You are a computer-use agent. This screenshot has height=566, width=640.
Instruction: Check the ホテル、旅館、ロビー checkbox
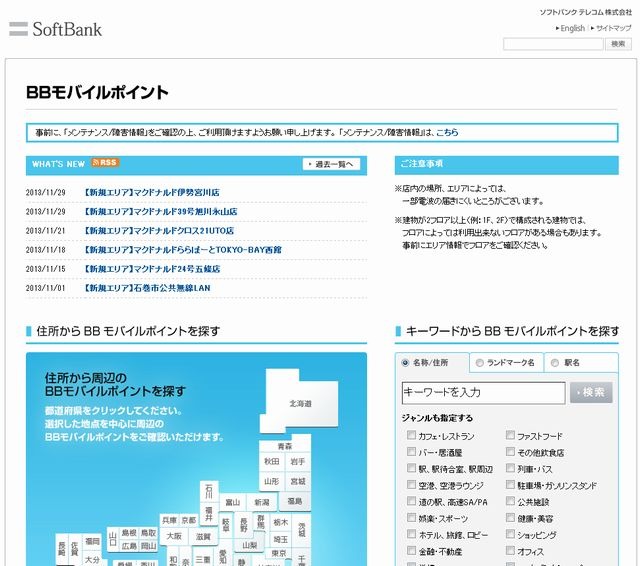point(411,534)
